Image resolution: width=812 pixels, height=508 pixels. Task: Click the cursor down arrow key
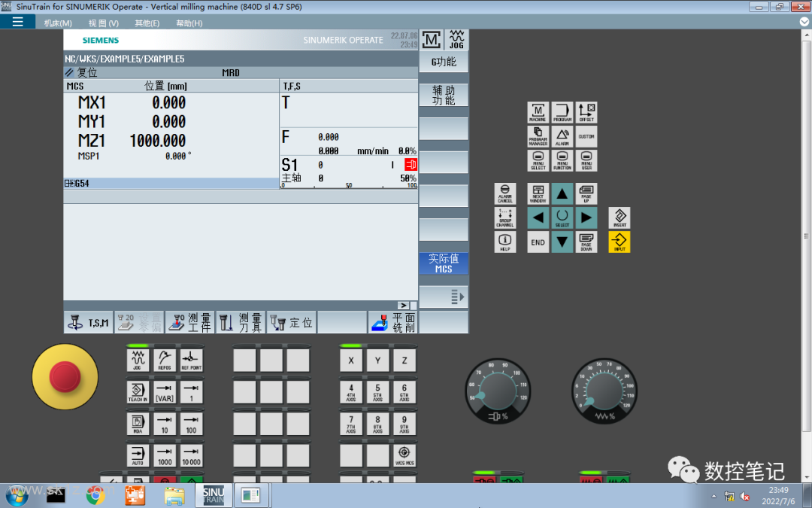(562, 242)
